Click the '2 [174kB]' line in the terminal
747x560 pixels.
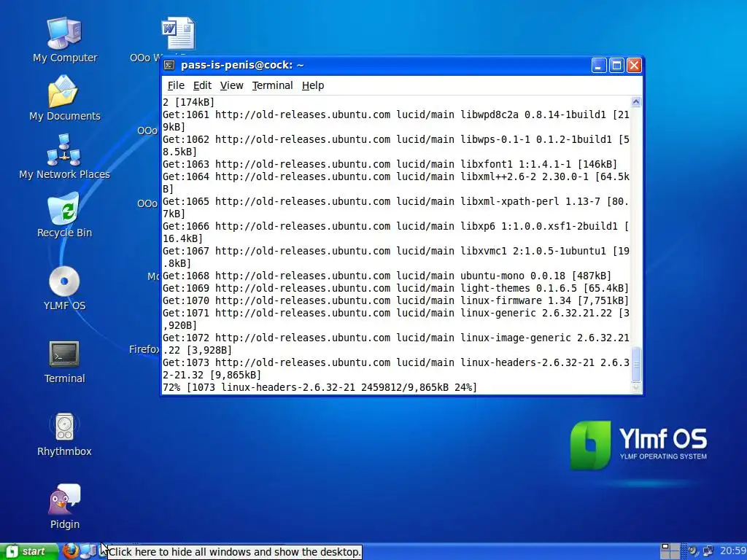(x=189, y=102)
